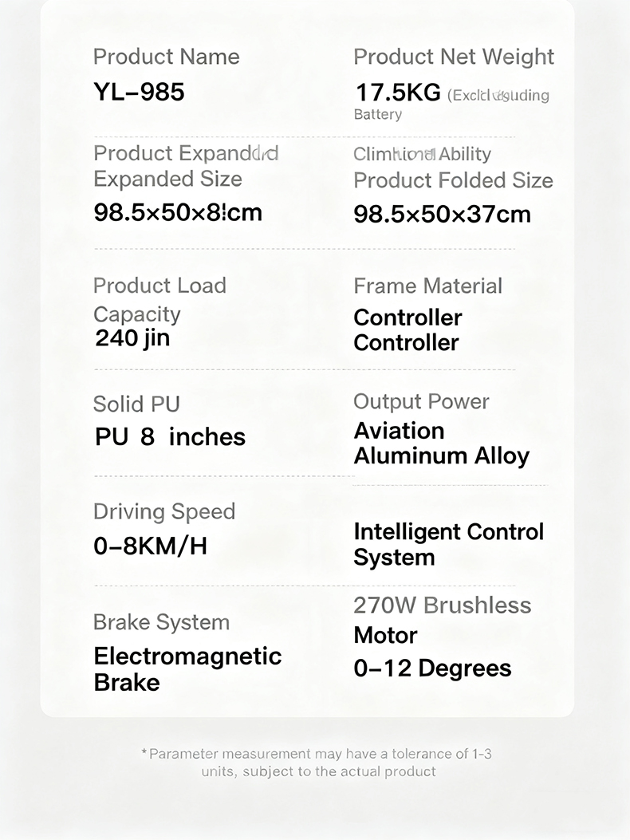This screenshot has height=840, width=630.
Task: Click the Product Name label
Action: 166,57
